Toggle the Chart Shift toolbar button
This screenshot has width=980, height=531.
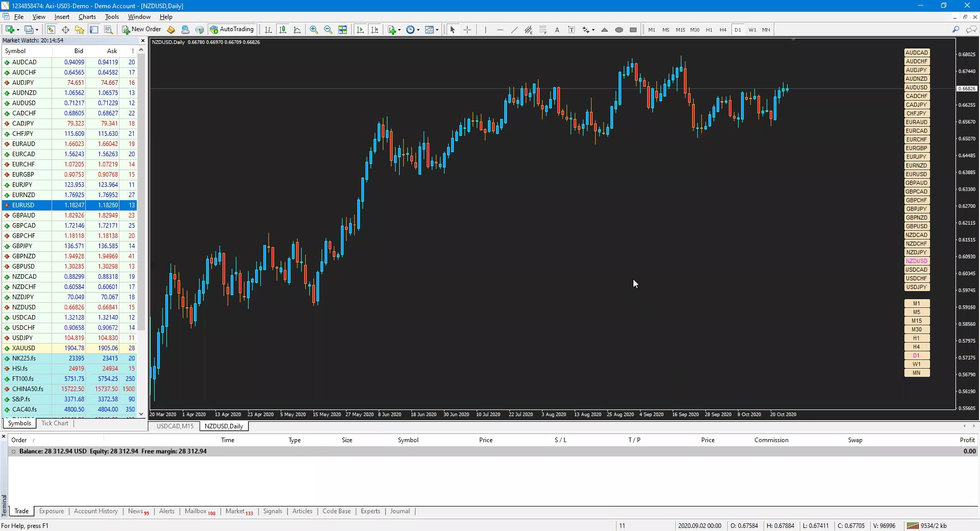375,30
